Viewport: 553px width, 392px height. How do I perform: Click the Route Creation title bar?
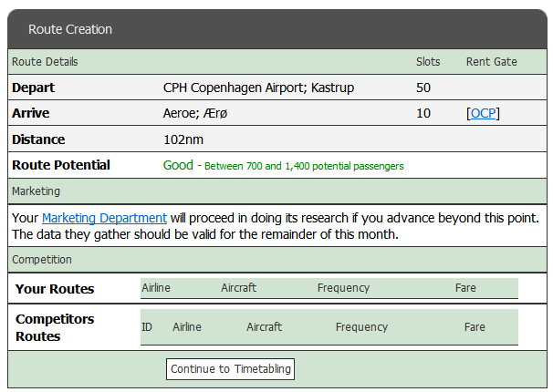(70, 29)
